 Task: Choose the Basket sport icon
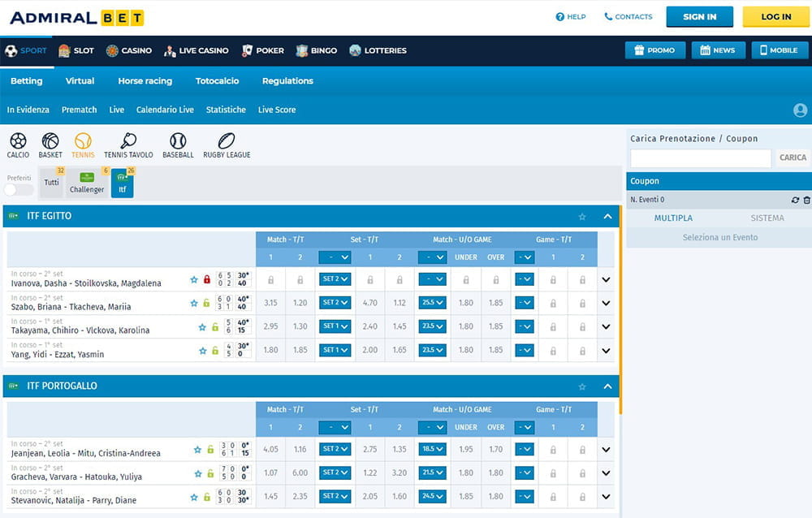point(50,142)
